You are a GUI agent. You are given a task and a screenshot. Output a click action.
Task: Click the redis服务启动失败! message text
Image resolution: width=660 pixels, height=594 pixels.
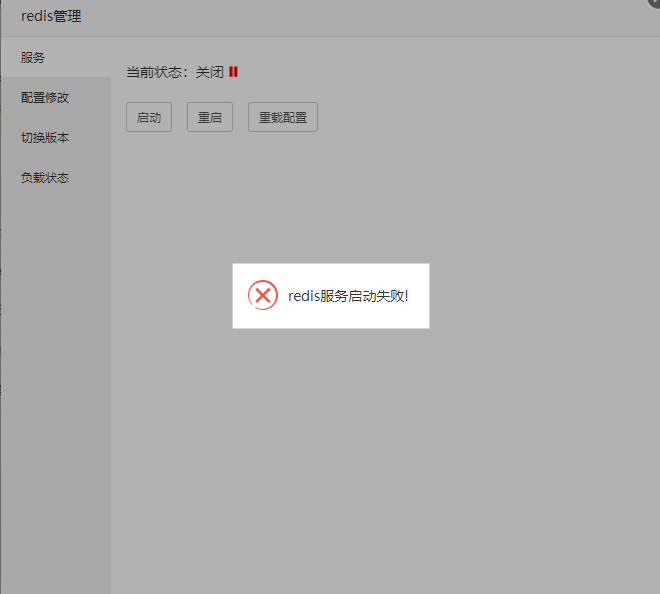coord(348,296)
